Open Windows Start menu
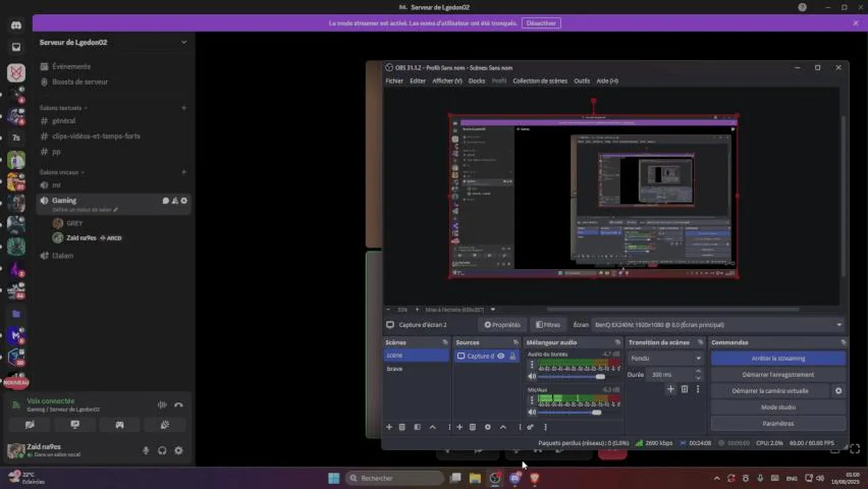 point(333,478)
